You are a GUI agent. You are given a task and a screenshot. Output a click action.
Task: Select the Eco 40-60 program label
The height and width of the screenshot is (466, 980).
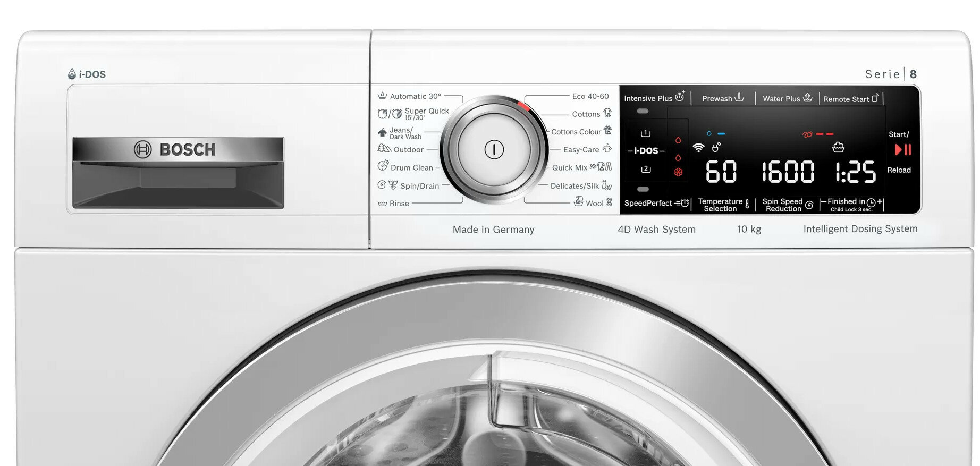pyautogui.click(x=590, y=96)
